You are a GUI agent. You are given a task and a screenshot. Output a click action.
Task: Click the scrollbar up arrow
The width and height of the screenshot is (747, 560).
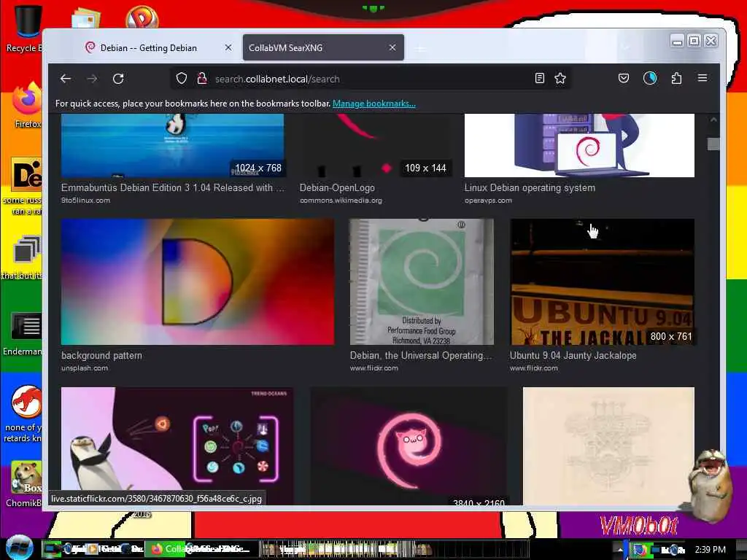pos(713,120)
